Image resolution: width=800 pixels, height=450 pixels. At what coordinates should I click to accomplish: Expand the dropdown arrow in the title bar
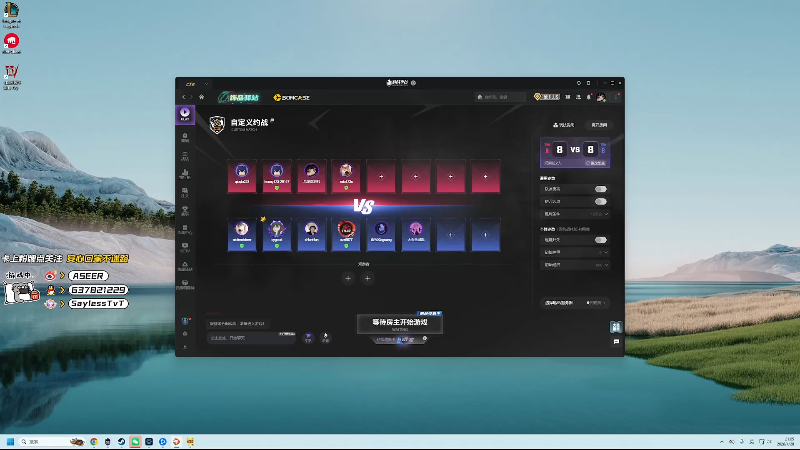click(206, 84)
